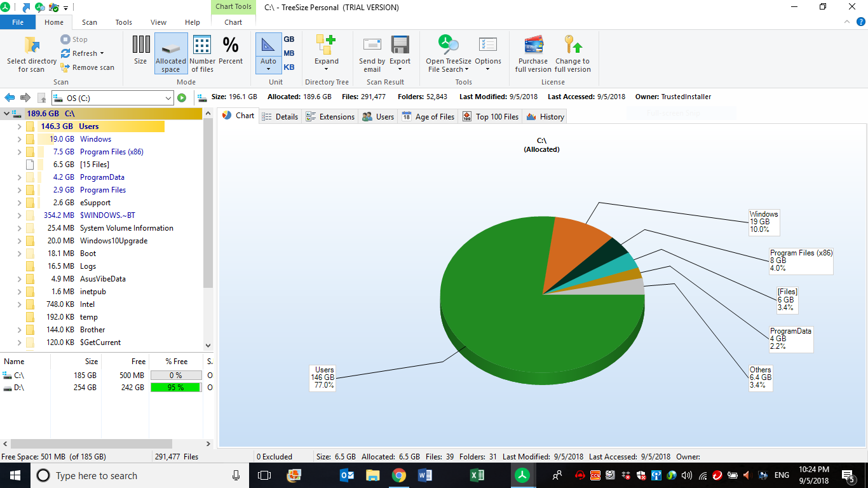Toggle Allocated space mode
Viewport: 868px width, 488px height.
tap(170, 53)
